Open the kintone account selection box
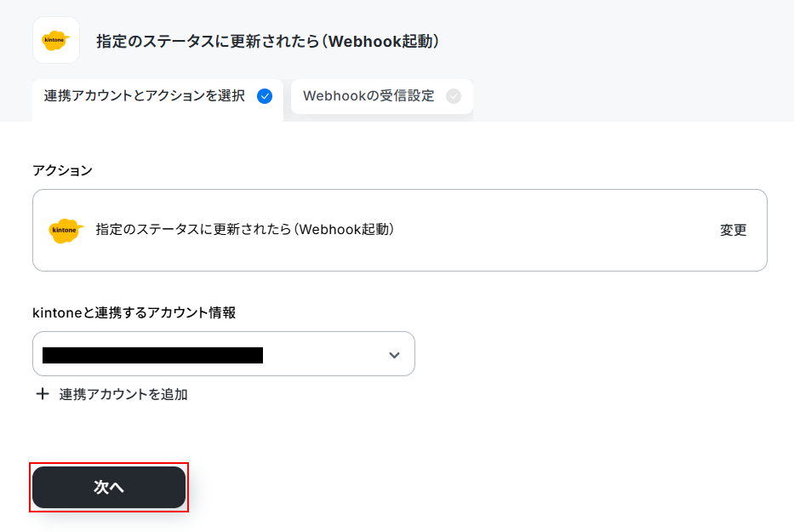Image resolution: width=794 pixels, height=532 pixels. pyautogui.click(x=223, y=353)
